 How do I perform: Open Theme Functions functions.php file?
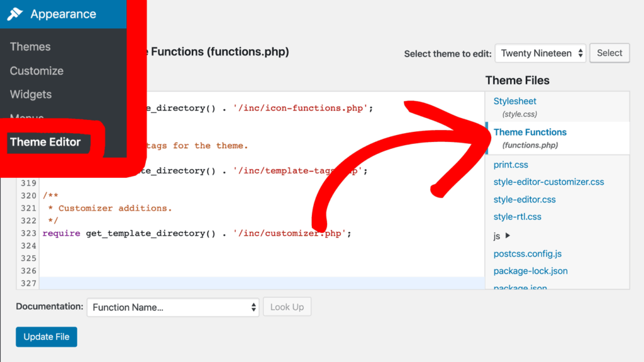point(530,132)
